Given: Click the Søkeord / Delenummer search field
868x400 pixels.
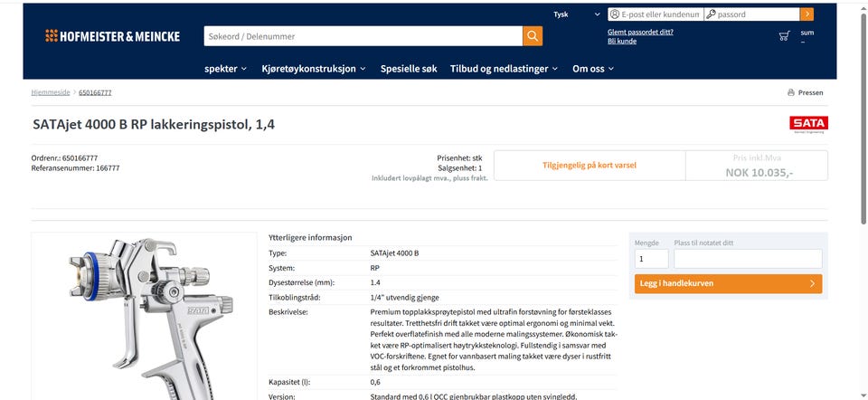Looking at the screenshot, I should coord(363,36).
